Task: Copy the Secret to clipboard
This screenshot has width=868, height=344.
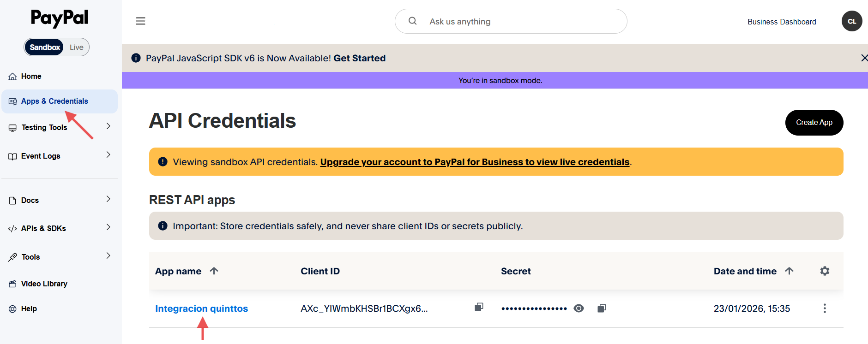Action: click(602, 308)
